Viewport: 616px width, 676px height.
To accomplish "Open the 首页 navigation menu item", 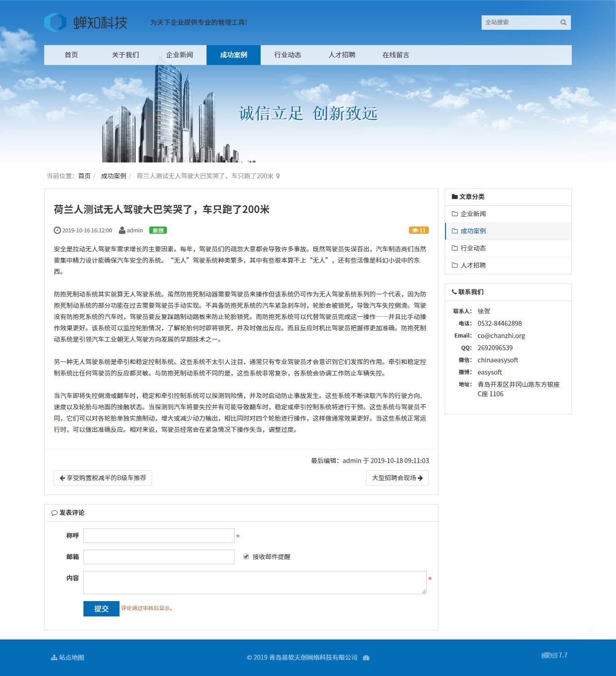I will (x=71, y=55).
